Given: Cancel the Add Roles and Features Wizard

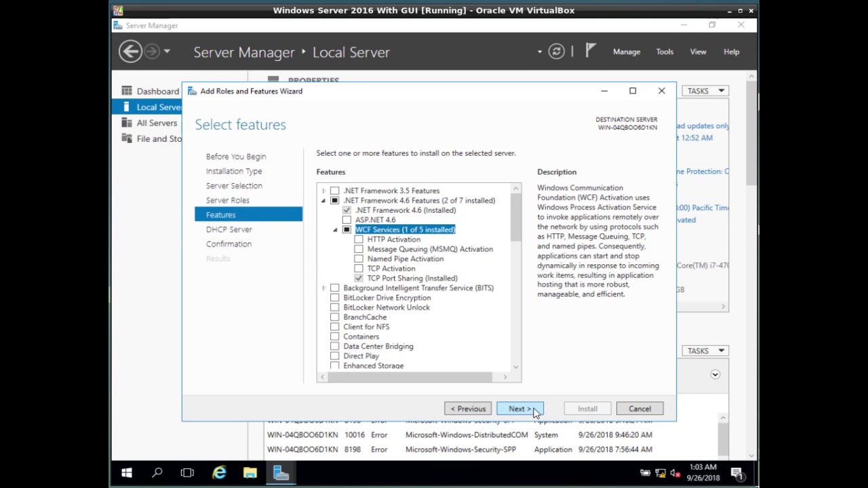Looking at the screenshot, I should click(639, 409).
